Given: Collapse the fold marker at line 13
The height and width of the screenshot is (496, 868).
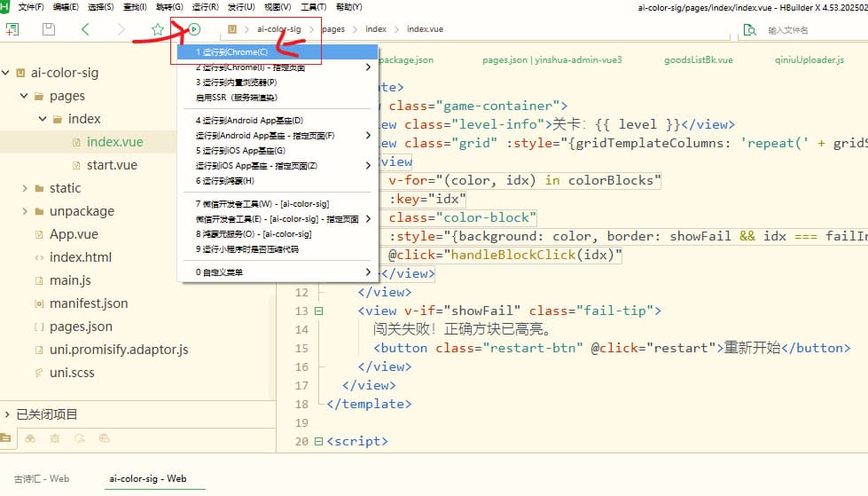Looking at the screenshot, I should tap(319, 311).
